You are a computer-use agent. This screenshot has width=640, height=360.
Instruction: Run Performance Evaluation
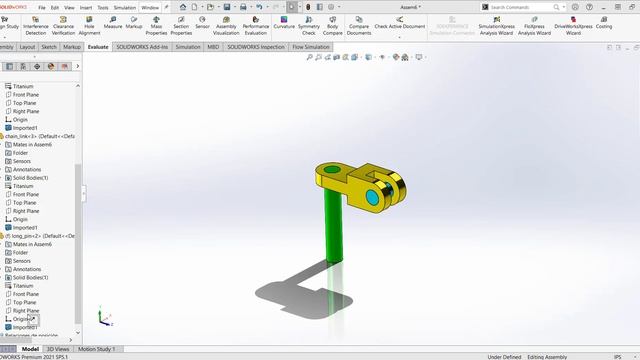[256, 26]
